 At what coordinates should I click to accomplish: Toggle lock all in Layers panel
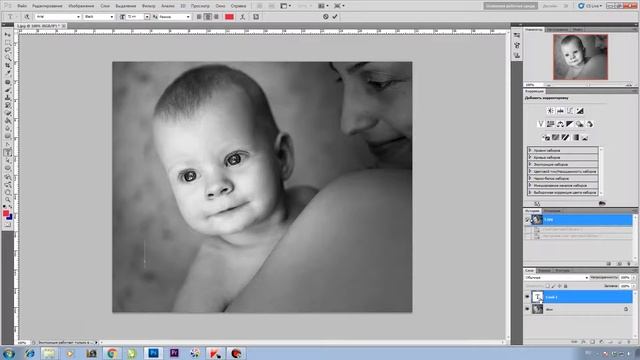point(565,286)
